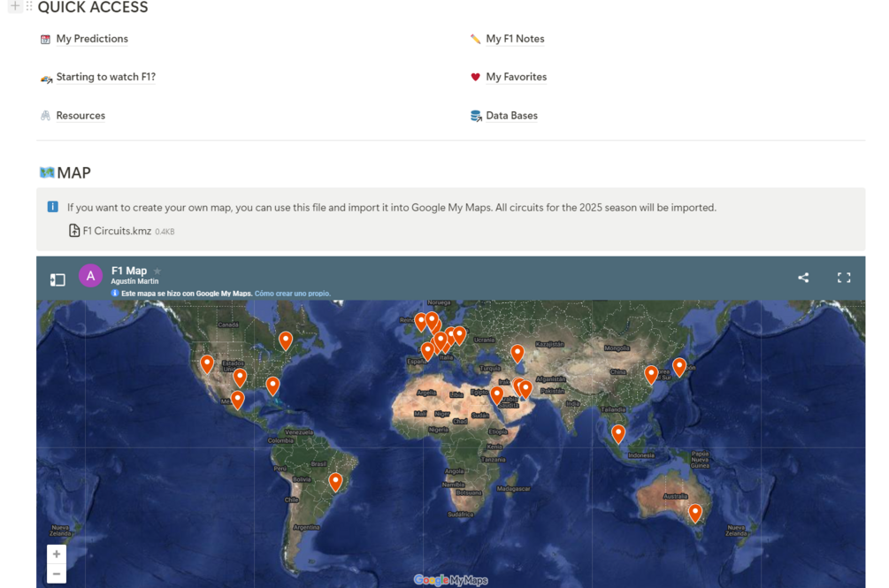Open the Resources page

(80, 116)
